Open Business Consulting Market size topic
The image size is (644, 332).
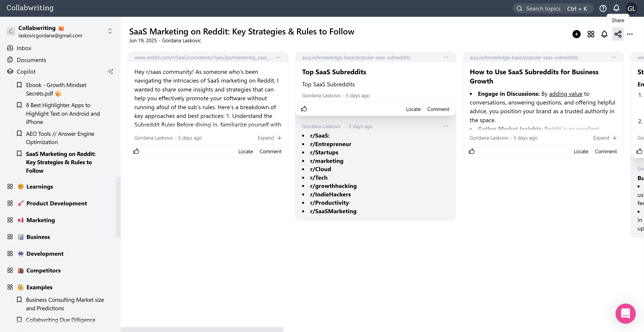pyautogui.click(x=65, y=304)
